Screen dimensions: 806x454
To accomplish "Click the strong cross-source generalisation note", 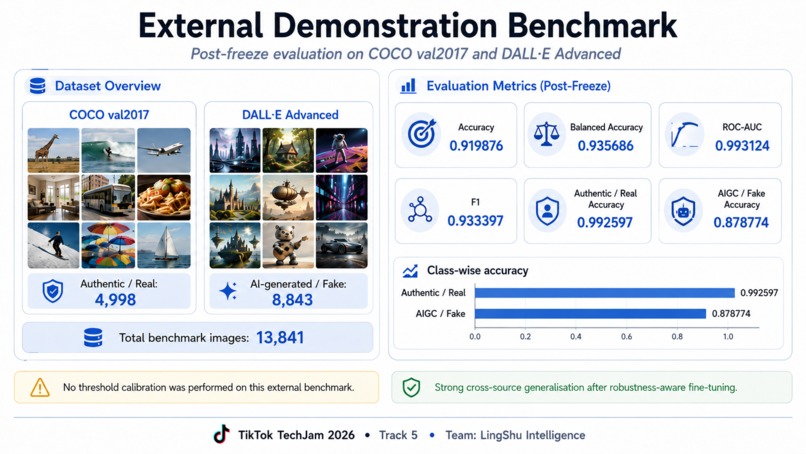I will coord(585,387).
